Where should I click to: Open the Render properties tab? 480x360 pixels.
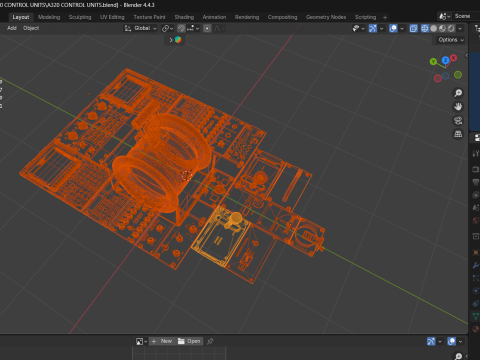click(x=476, y=169)
